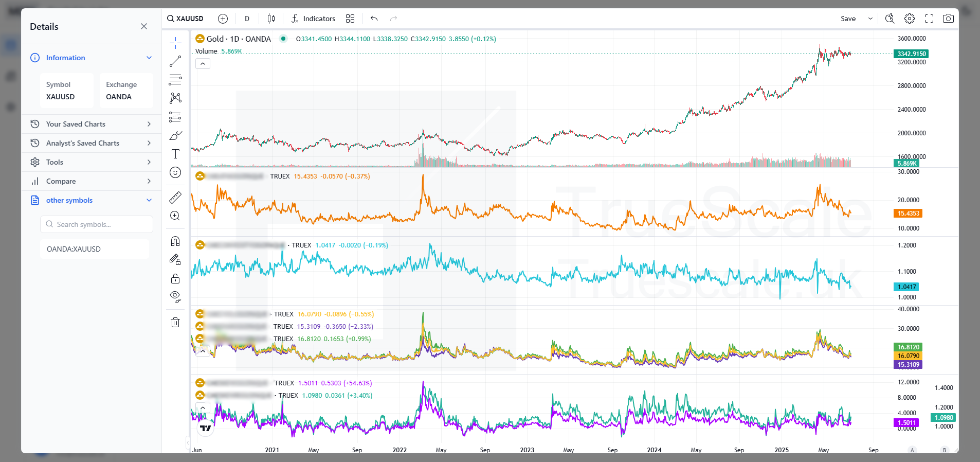Open the candlestick chart type selector

[x=271, y=19]
